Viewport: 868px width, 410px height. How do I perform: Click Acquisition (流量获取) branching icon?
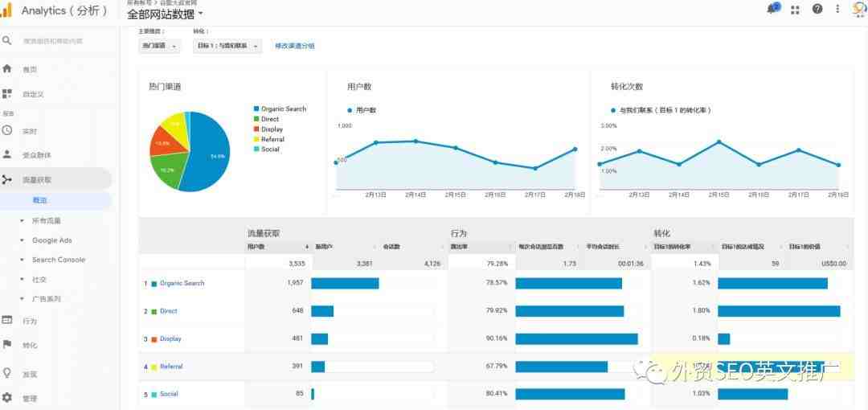6,179
